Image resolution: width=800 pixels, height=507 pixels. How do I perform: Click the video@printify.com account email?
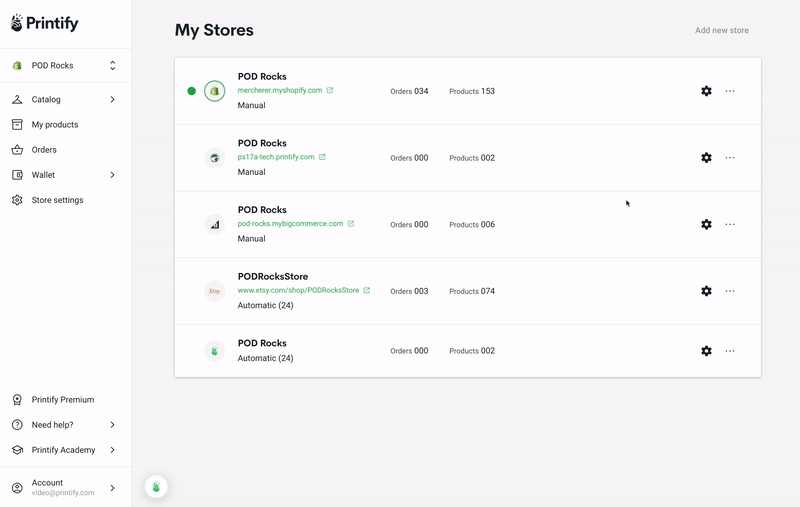coord(63,493)
